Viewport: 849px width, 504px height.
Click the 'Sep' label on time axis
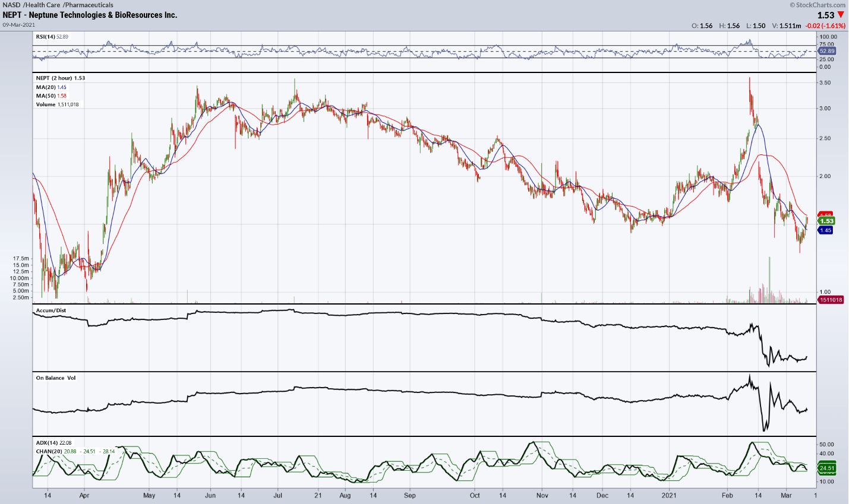point(409,495)
